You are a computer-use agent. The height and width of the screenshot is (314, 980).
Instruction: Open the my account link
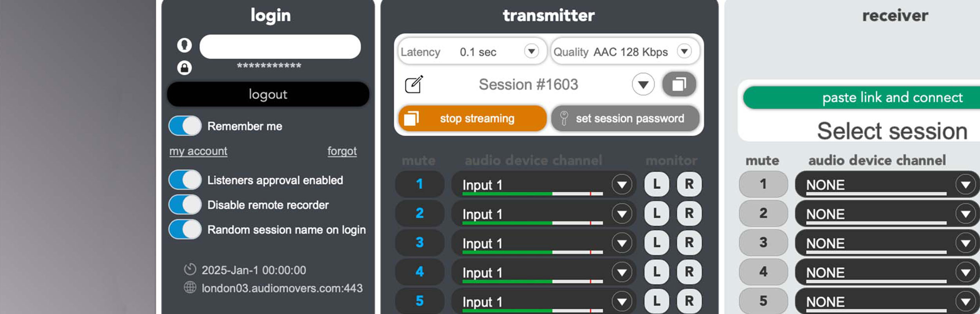[x=198, y=151]
